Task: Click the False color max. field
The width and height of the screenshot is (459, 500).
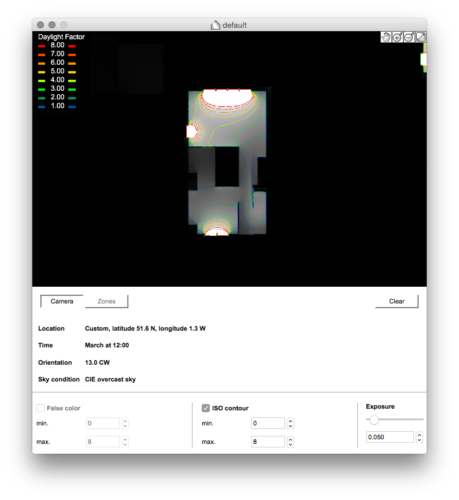Action: pyautogui.click(x=103, y=442)
